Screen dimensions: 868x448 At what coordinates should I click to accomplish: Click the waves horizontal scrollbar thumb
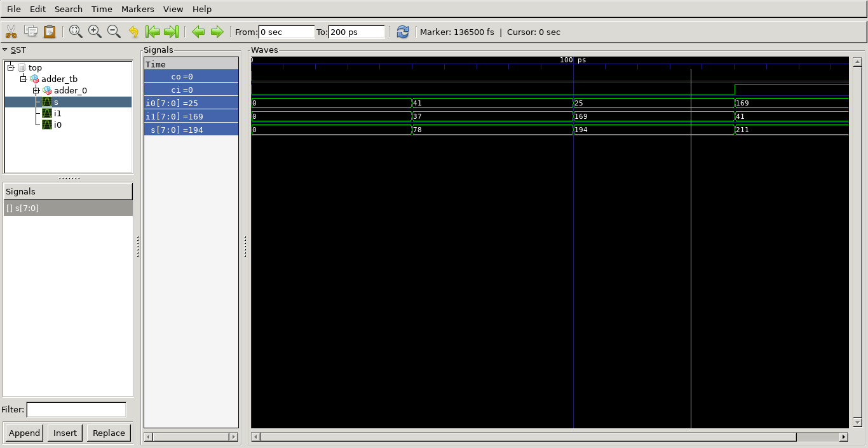pos(529,437)
